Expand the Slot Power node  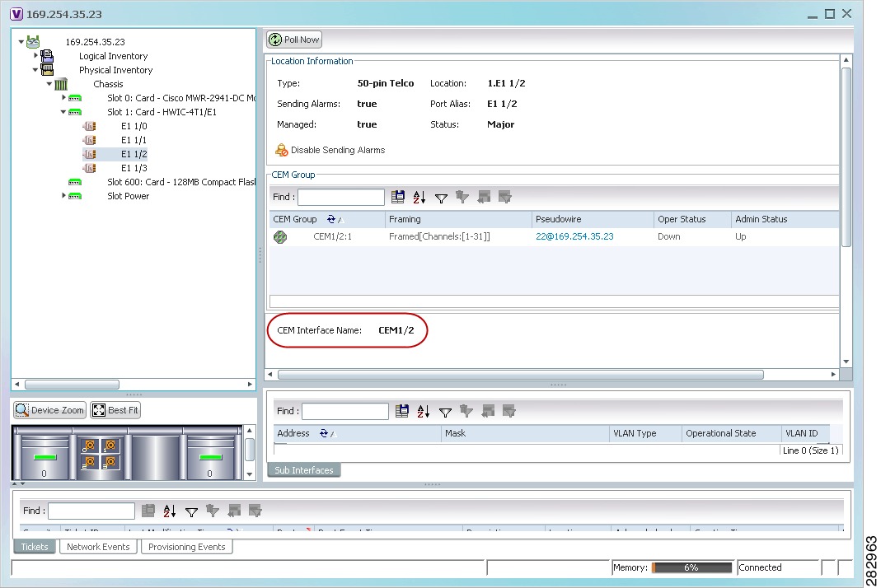[x=63, y=195]
